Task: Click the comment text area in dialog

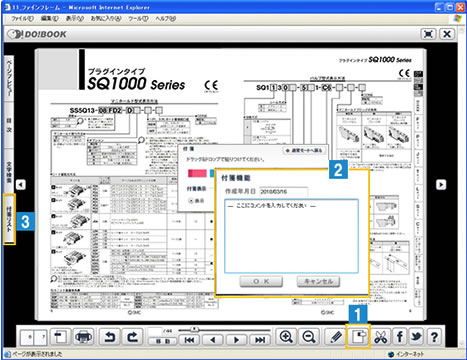Action: point(291,236)
